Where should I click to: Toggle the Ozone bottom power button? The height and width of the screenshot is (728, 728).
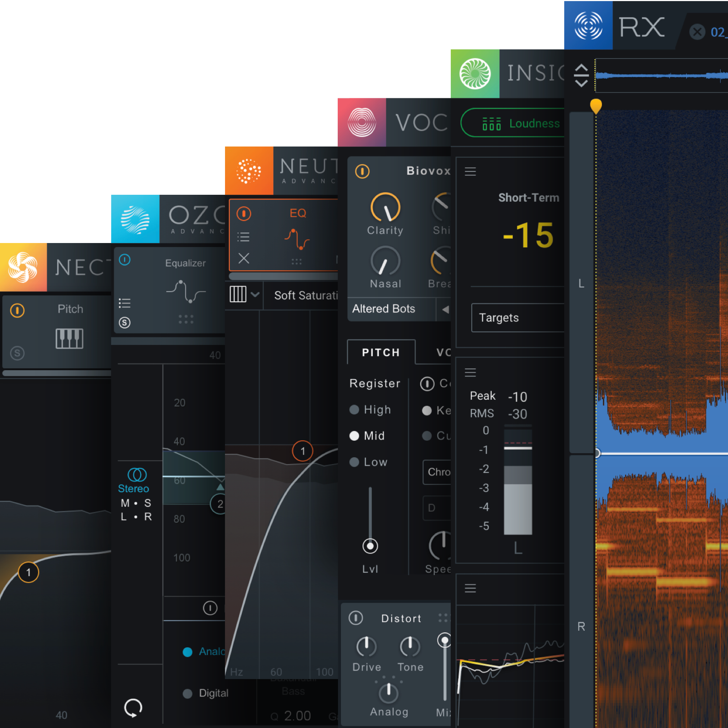point(210,608)
